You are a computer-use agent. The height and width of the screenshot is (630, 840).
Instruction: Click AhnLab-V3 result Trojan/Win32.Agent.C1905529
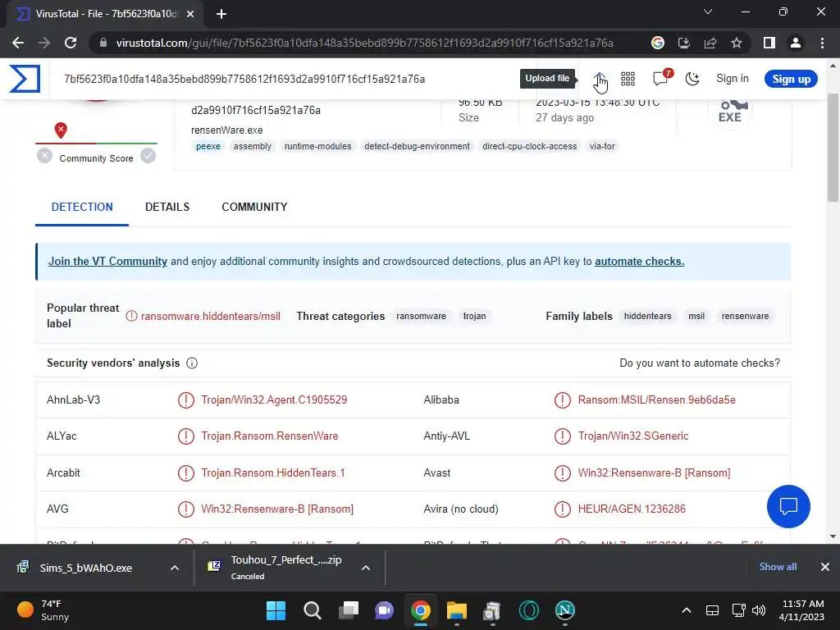(x=274, y=400)
